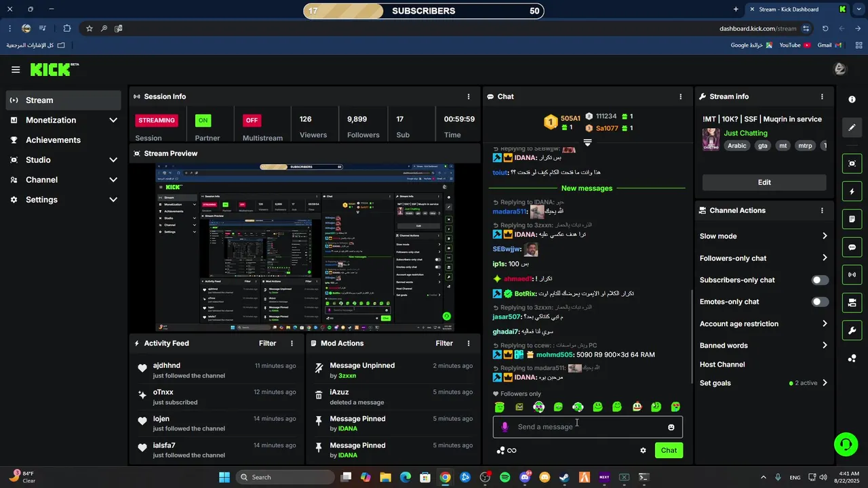The height and width of the screenshot is (488, 868).
Task: Click the Kick logo
Action: pos(54,69)
